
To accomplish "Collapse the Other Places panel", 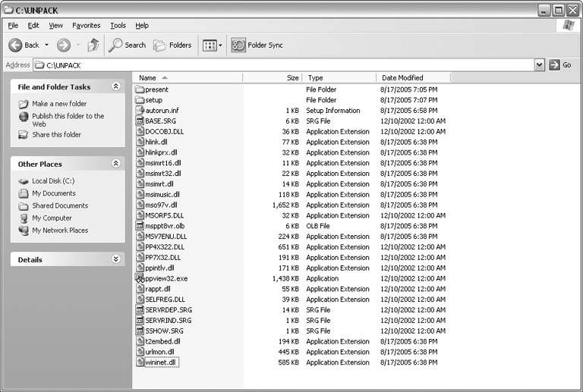I will (115, 164).
